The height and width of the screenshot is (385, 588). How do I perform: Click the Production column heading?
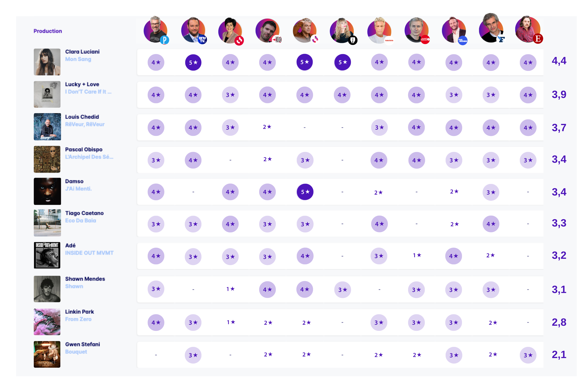click(x=48, y=31)
